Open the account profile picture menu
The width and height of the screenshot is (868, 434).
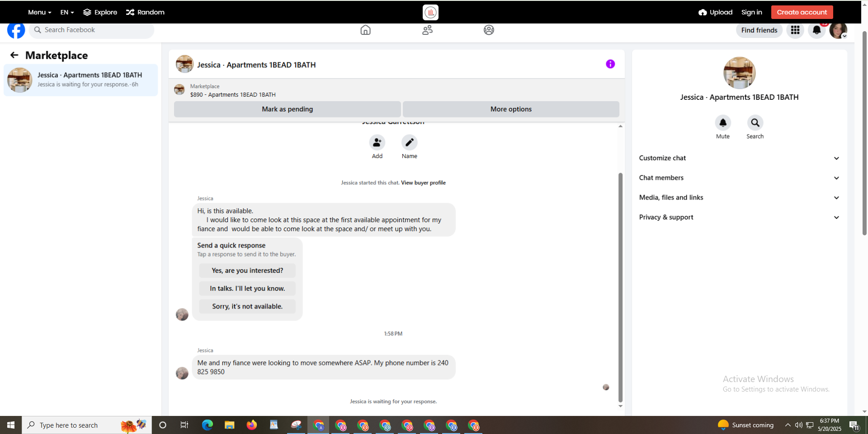coord(838,30)
